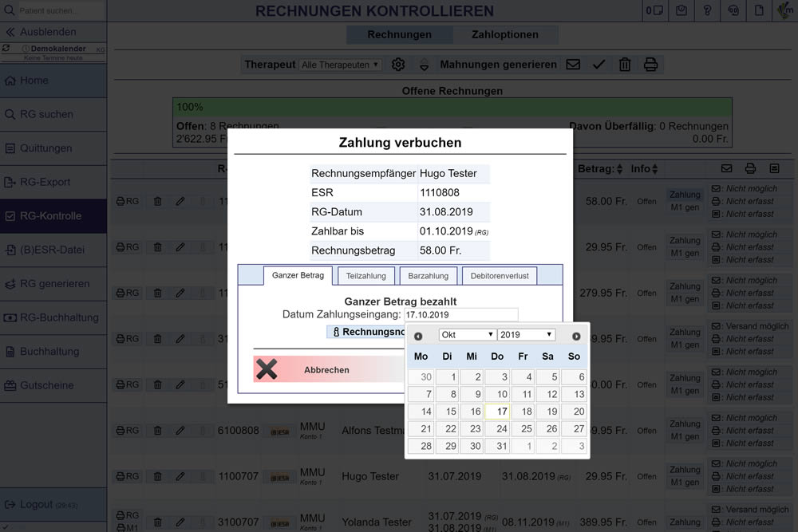Image resolution: width=798 pixels, height=532 pixels.
Task: Select day 24 in the date picker
Action: coord(496,429)
